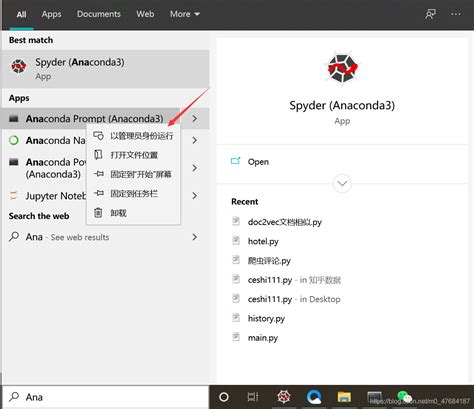Image resolution: width=474 pixels, height=409 pixels.
Task: Expand more actions with the down-chevron circle
Action: point(342,183)
